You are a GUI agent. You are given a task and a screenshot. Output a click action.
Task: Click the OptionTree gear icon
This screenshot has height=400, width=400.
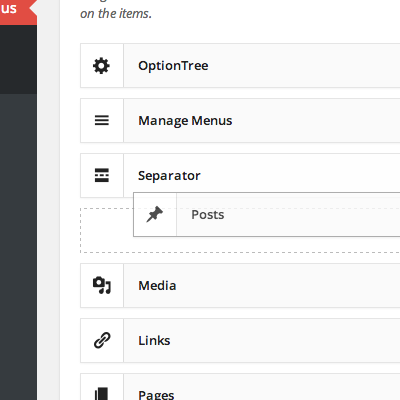click(x=101, y=66)
